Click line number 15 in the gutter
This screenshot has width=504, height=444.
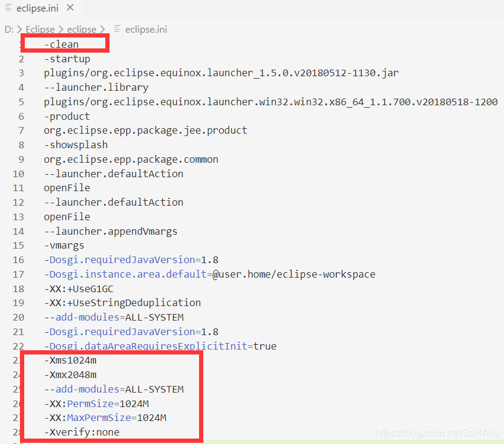[19, 246]
